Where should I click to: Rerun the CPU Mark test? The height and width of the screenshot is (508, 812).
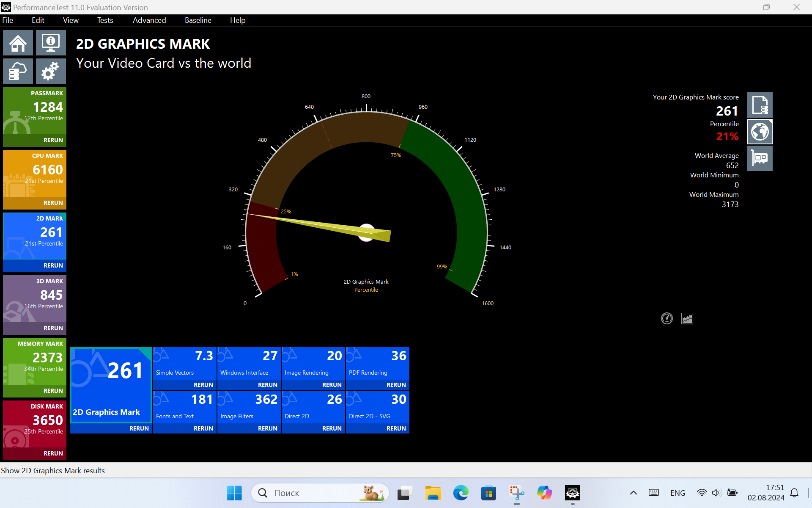53,203
